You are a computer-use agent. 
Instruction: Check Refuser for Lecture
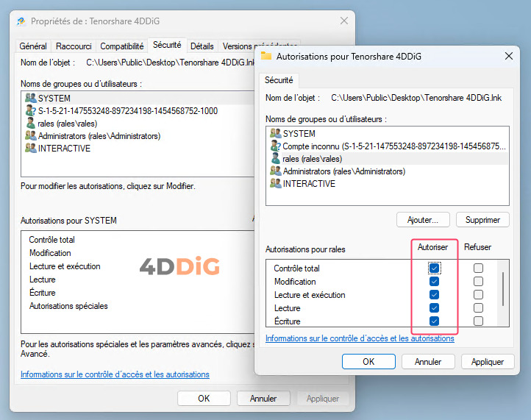(478, 308)
